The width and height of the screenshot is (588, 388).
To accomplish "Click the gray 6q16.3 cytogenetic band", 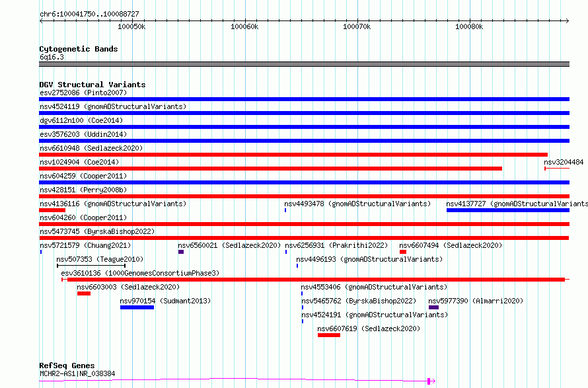I will 304,64.
